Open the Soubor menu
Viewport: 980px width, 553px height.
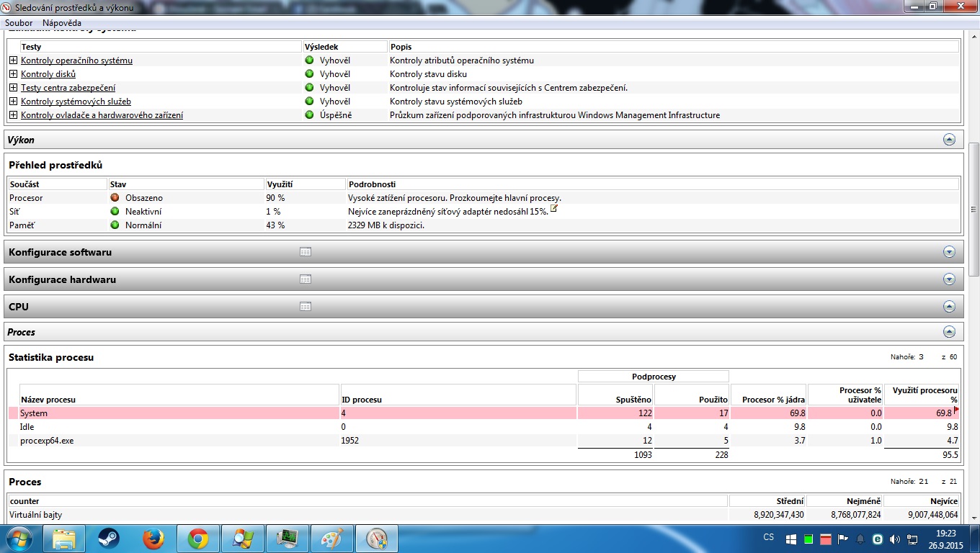coord(19,23)
